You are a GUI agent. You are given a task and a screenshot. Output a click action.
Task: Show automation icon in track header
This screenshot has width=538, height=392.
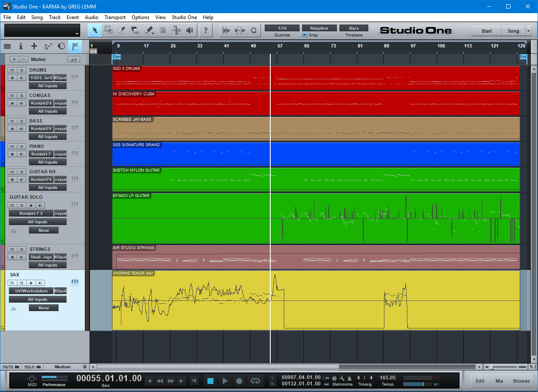[x=48, y=46]
